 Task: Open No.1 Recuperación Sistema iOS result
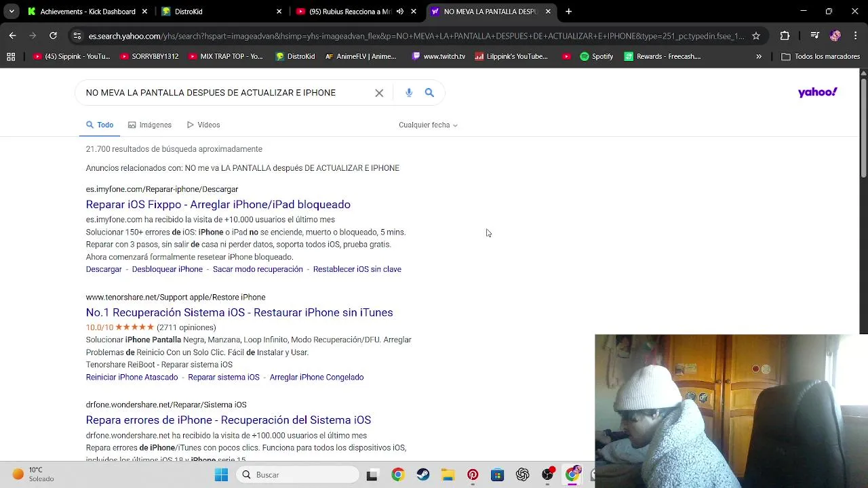pyautogui.click(x=239, y=312)
